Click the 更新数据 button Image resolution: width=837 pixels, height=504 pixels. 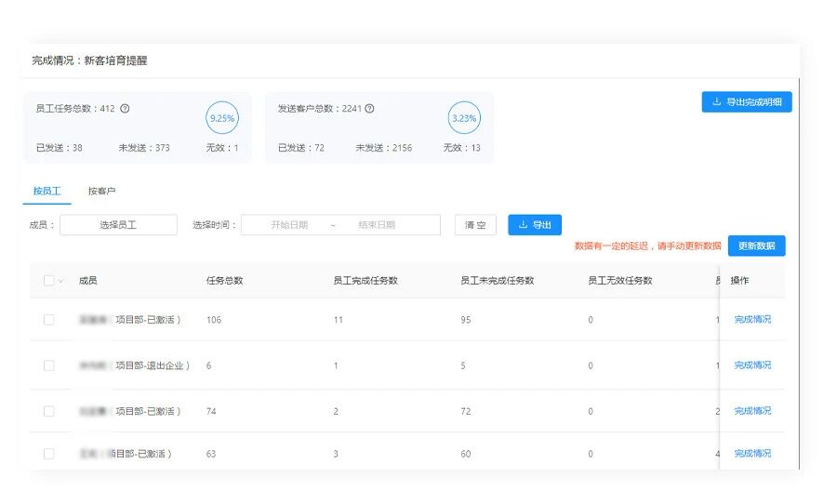757,245
